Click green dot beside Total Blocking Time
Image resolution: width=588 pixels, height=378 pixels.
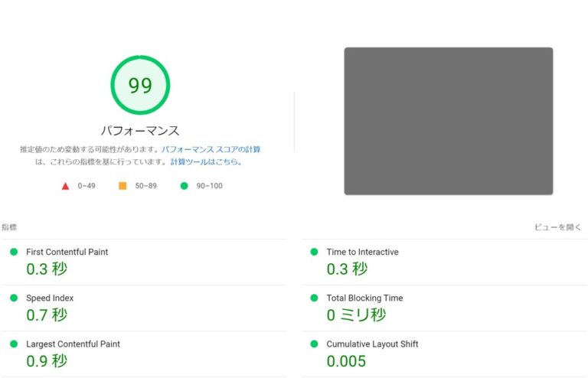314,298
